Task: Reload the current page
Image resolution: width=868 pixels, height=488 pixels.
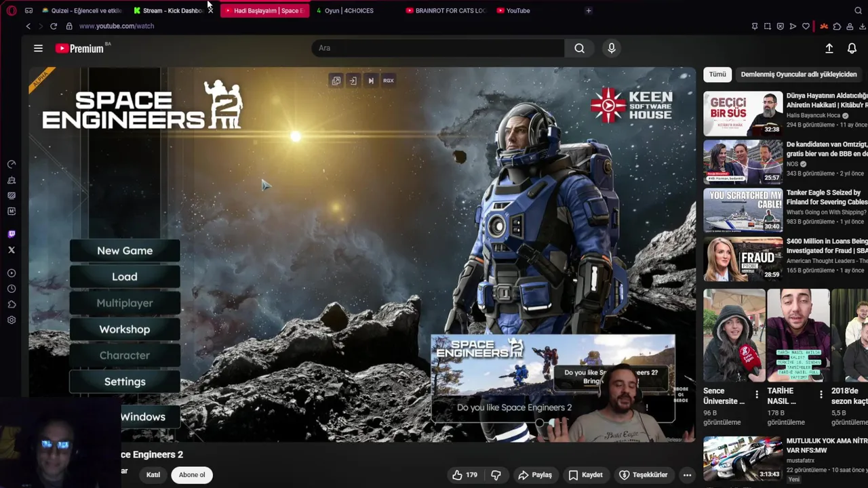Action: (54, 26)
